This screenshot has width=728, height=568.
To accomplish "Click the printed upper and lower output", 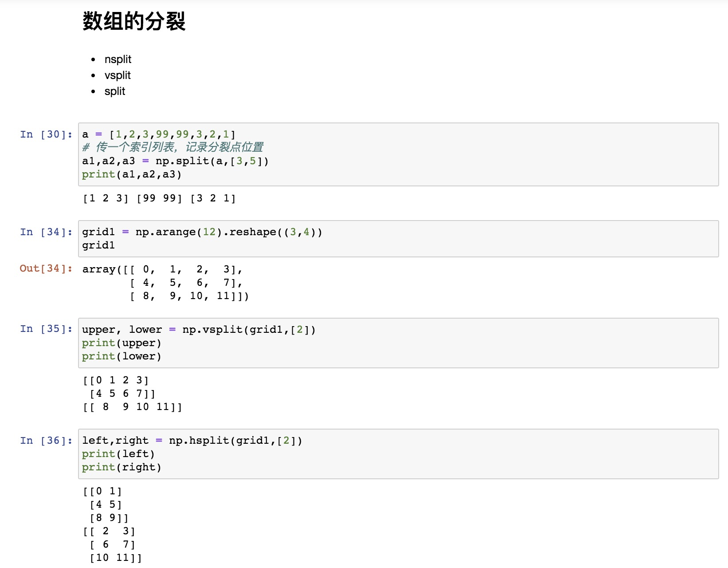I will click(x=132, y=394).
